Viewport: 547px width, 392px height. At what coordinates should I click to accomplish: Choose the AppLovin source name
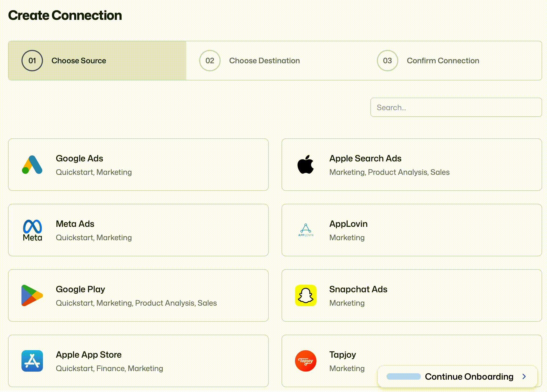[348, 224]
